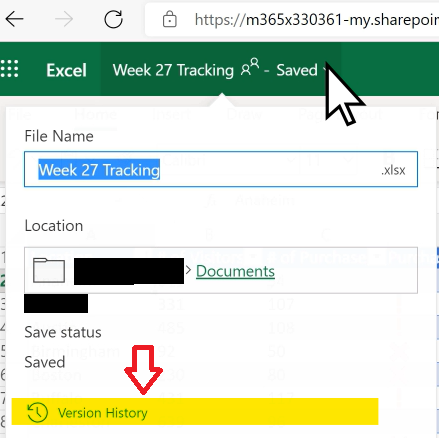Click the folder icon in Location box
This screenshot has height=438, width=439.
tap(49, 270)
